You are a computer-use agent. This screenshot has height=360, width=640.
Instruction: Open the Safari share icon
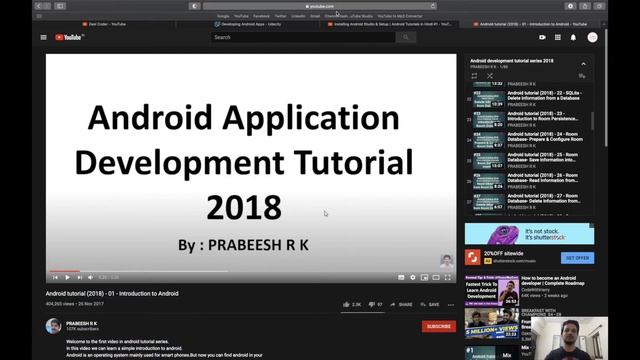[x=585, y=6]
